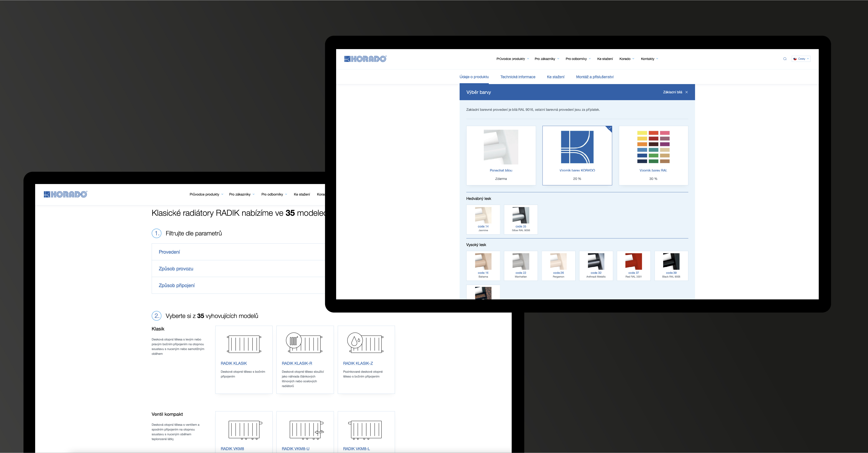The height and width of the screenshot is (453, 868).
Task: Click RADIK VKM8-L radiator icon
Action: [366, 430]
